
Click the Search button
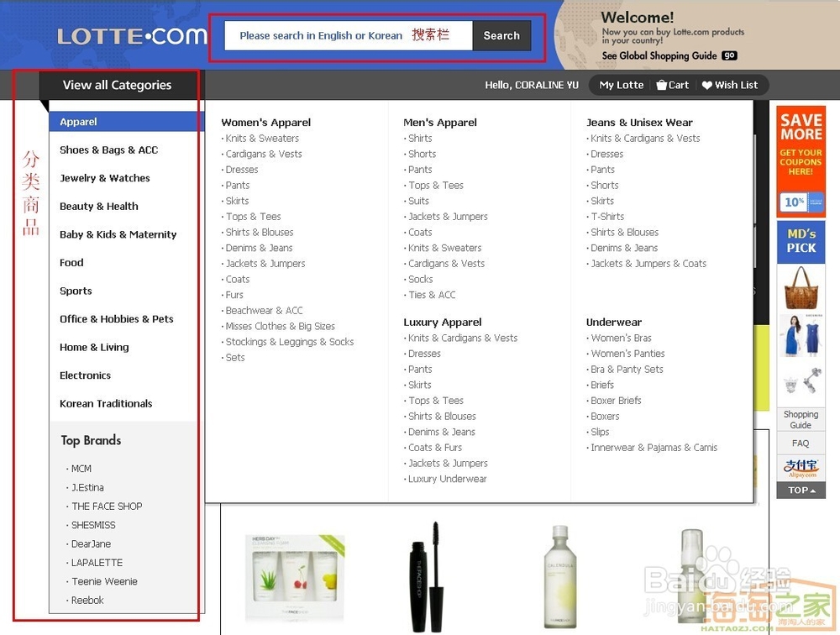pyautogui.click(x=501, y=35)
